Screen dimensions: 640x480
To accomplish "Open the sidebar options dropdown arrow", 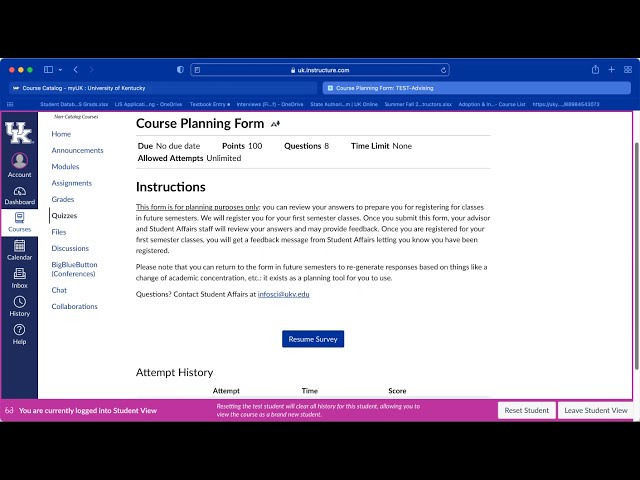I will (x=60, y=70).
